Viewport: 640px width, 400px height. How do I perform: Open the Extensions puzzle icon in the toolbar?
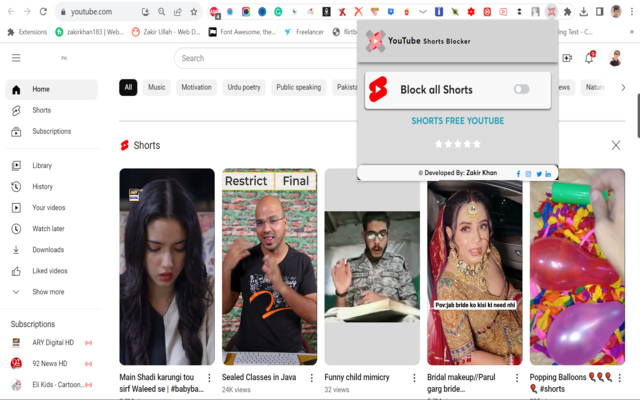pos(567,12)
